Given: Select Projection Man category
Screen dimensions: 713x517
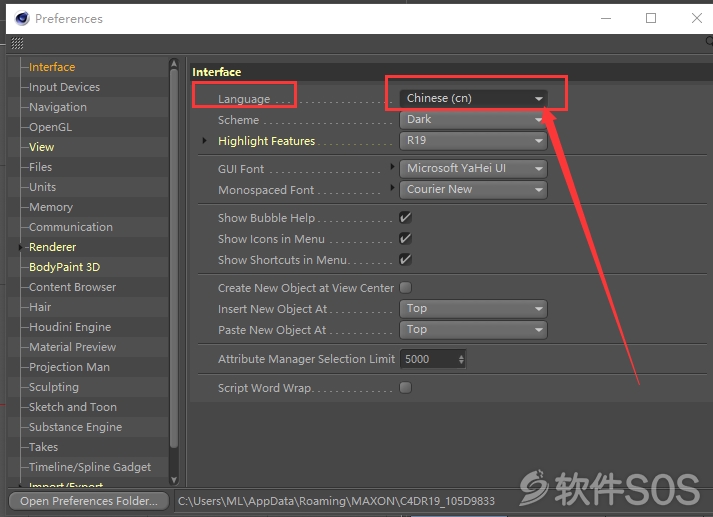Looking at the screenshot, I should click(x=70, y=367).
